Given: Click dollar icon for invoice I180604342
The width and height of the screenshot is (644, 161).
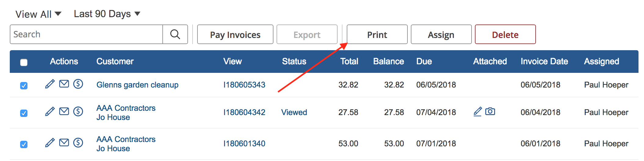Looking at the screenshot, I should [x=78, y=111].
